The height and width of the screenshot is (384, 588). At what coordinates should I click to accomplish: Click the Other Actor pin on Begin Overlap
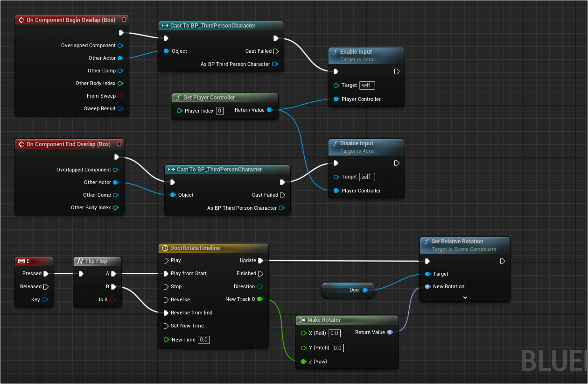(120, 58)
